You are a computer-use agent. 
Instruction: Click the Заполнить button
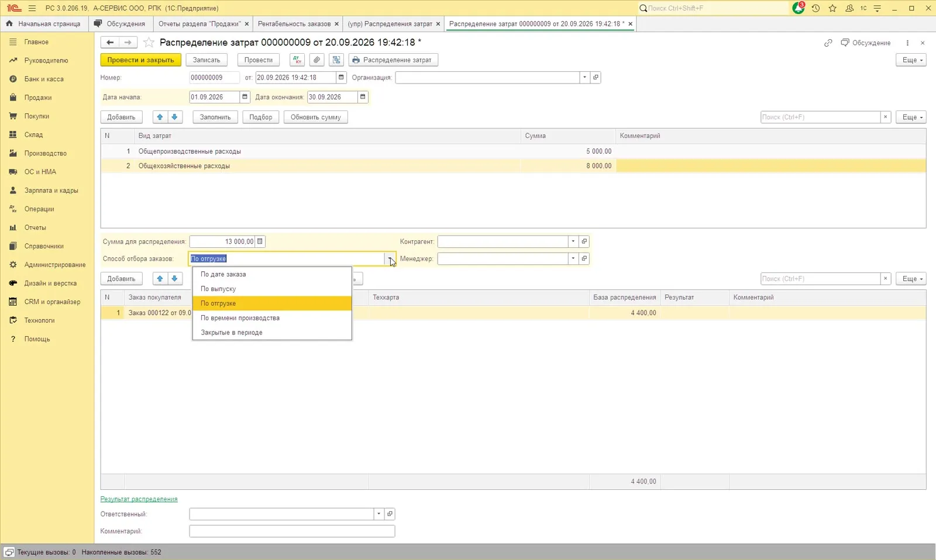point(215,117)
